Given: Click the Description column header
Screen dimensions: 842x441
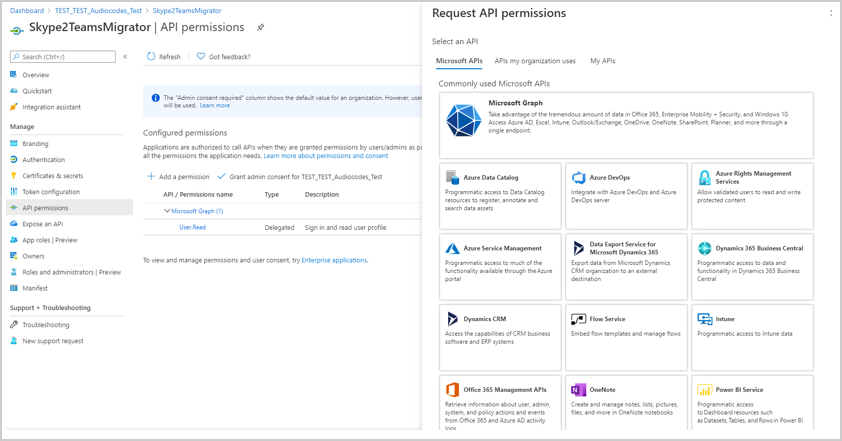Looking at the screenshot, I should 322,194.
